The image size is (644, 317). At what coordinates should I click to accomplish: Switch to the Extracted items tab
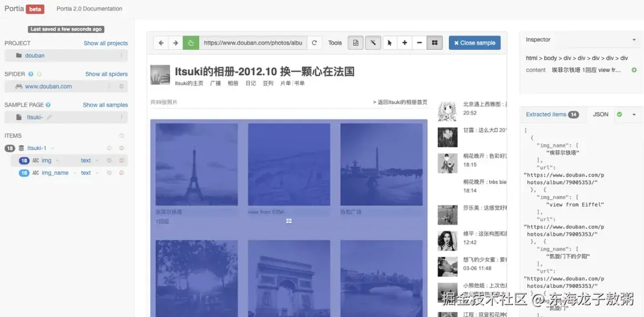[552, 114]
